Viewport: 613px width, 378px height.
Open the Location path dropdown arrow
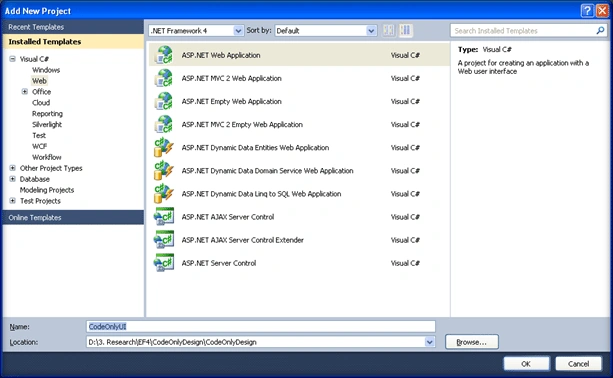tap(430, 342)
